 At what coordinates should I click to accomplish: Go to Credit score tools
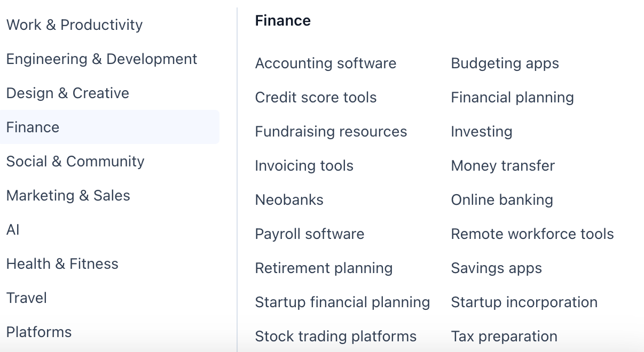coord(316,98)
